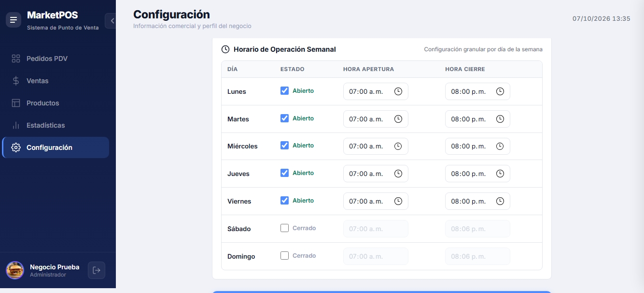The image size is (644, 293).
Task: Edit Viernes closing time field
Action: click(x=477, y=201)
